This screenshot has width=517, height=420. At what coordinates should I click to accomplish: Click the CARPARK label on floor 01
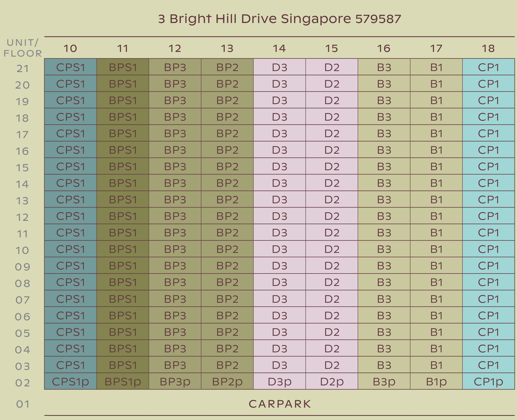click(x=280, y=404)
